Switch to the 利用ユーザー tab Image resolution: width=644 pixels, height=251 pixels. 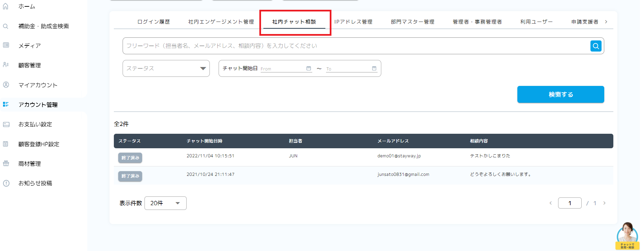(537, 22)
